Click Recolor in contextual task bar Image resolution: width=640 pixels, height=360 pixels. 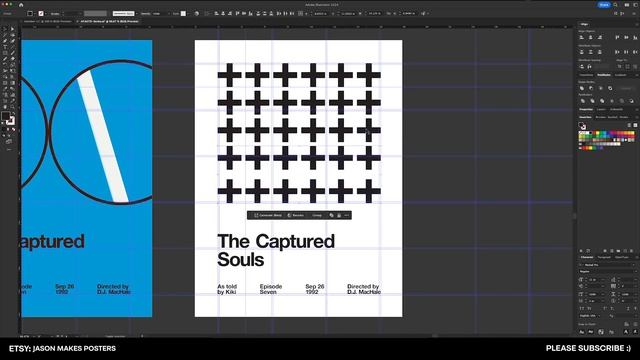click(296, 215)
